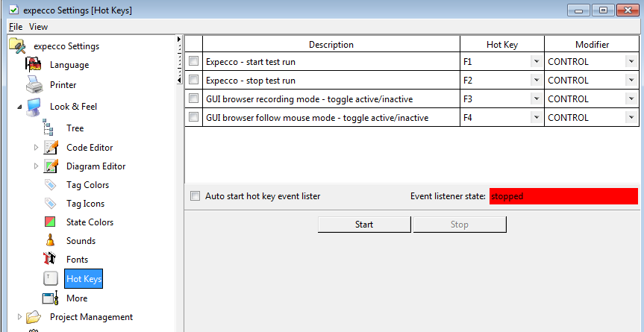Open the File menu
The width and height of the screenshot is (644, 332).
[x=16, y=27]
